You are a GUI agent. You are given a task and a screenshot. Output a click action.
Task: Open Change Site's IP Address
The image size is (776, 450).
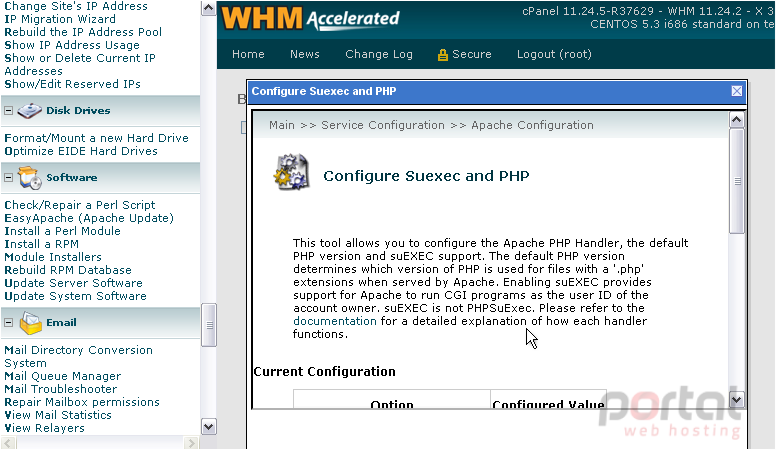tap(76, 6)
